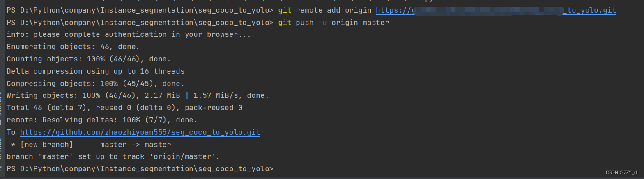The height and width of the screenshot is (179, 644).
Task: Click the 'remote: Resolving deltas' line
Action: (102, 120)
